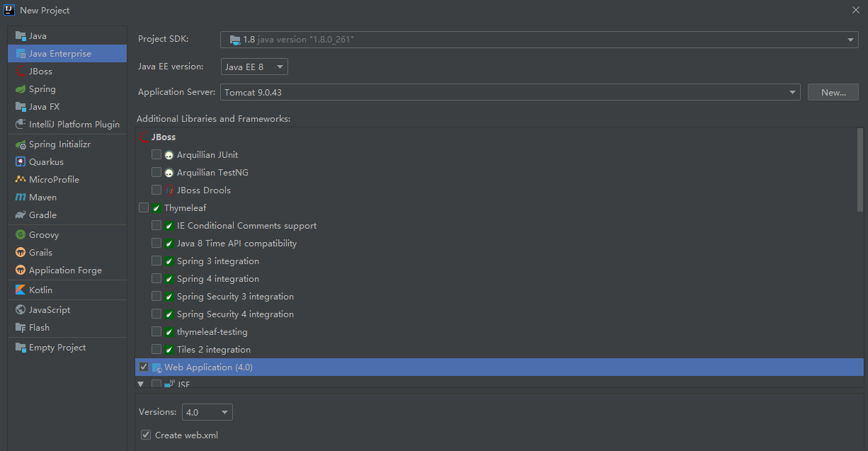
Task: Collapse the JSF tree node arrow
Action: 140,384
